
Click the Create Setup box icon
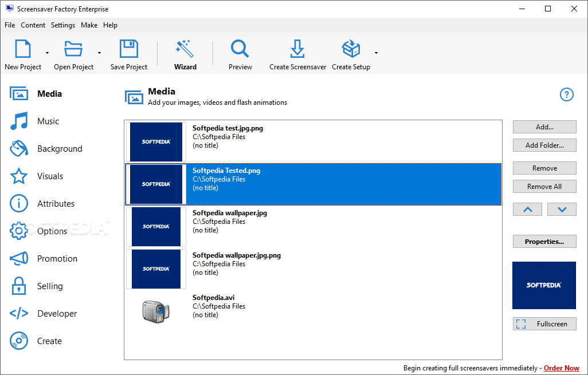point(351,49)
